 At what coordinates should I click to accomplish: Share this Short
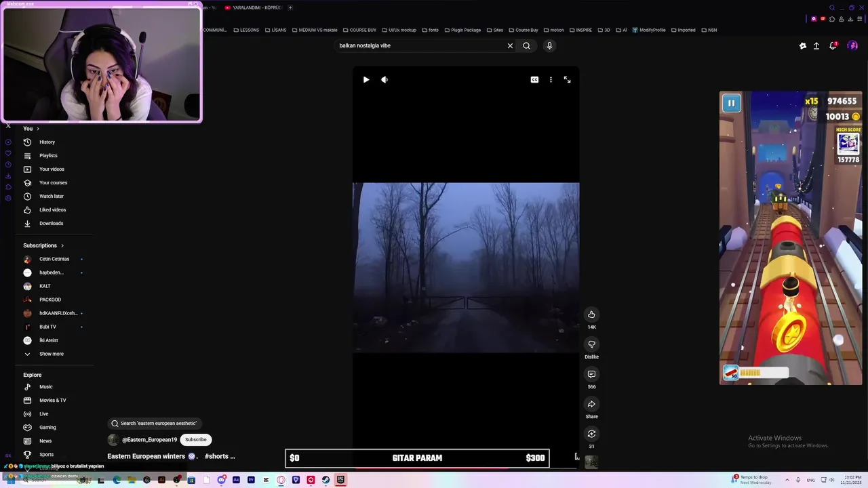point(591,404)
